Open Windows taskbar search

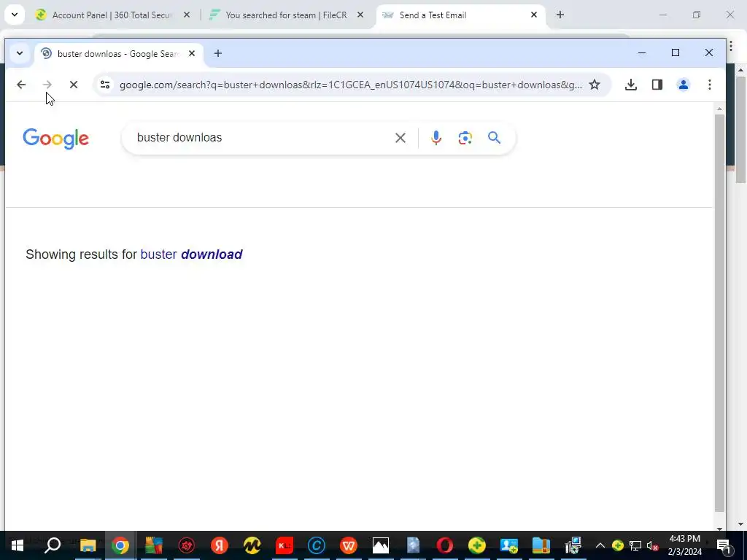[53, 545]
